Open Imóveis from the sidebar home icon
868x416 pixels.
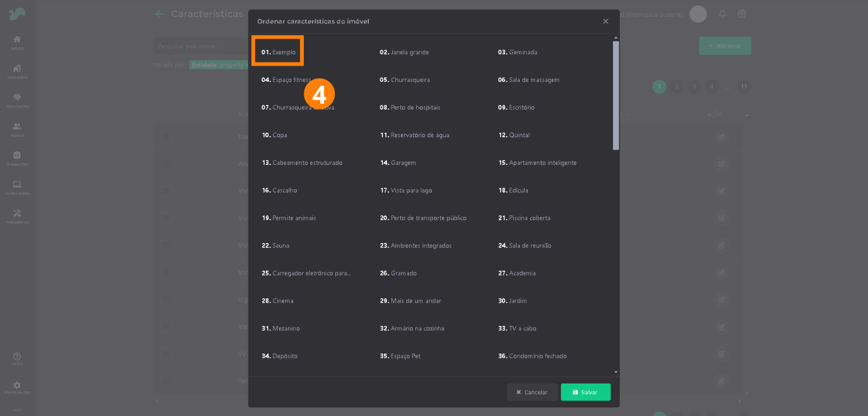pos(17,41)
